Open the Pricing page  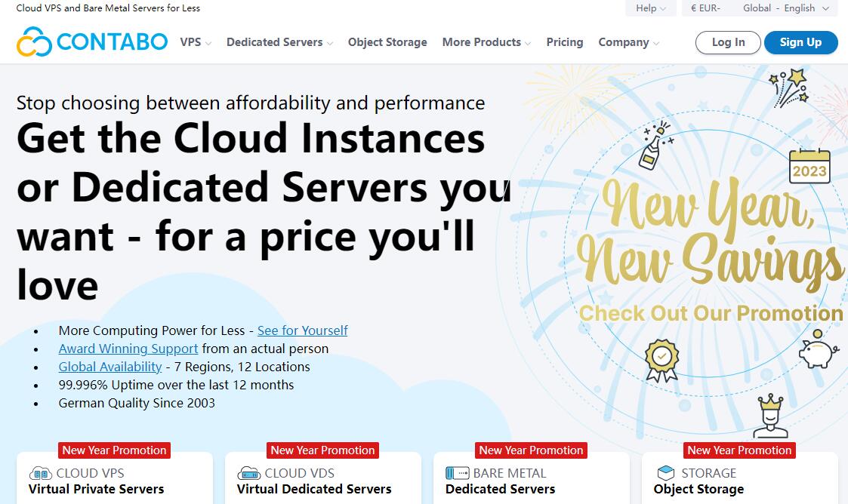coord(565,42)
